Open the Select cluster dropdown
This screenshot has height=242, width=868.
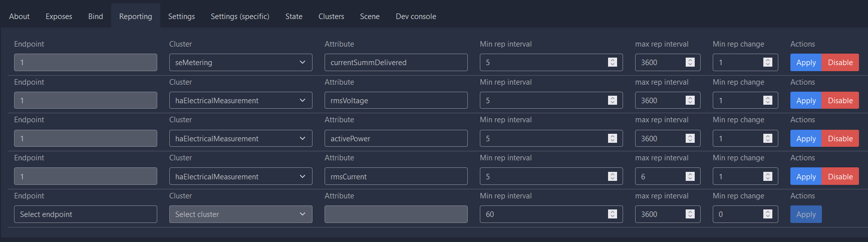pyautogui.click(x=241, y=214)
